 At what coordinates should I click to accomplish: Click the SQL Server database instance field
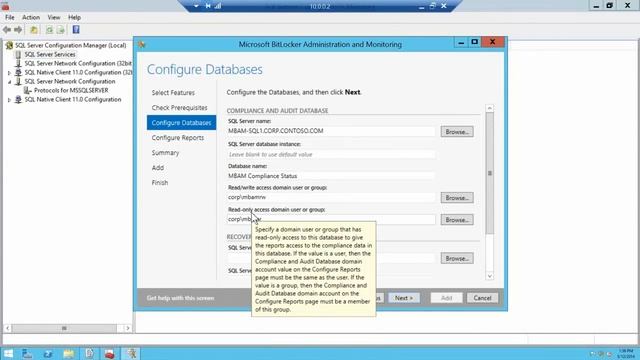pyautogui.click(x=331, y=155)
